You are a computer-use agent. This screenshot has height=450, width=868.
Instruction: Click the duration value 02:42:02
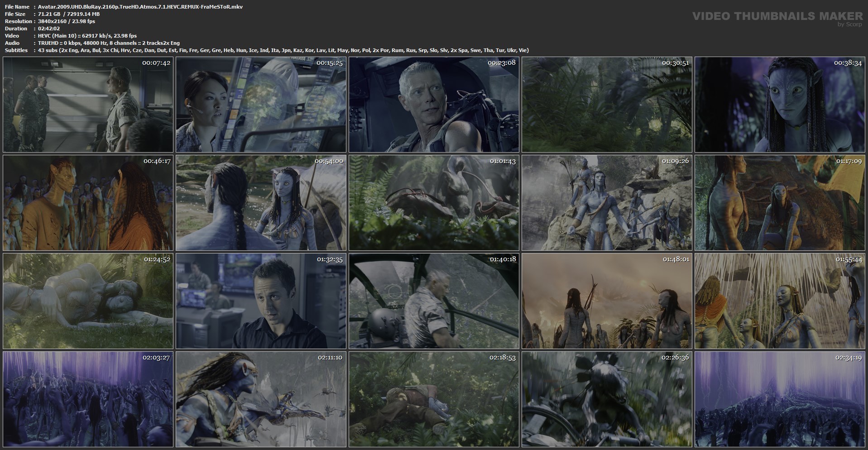(x=49, y=29)
